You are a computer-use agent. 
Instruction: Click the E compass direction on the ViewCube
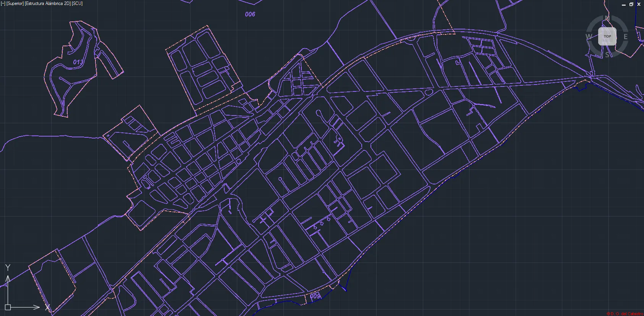click(626, 37)
